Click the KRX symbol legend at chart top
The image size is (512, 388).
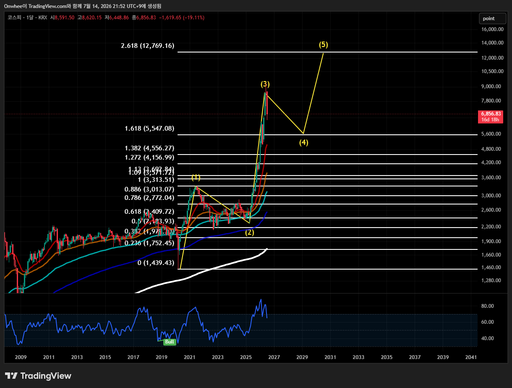(x=27, y=17)
